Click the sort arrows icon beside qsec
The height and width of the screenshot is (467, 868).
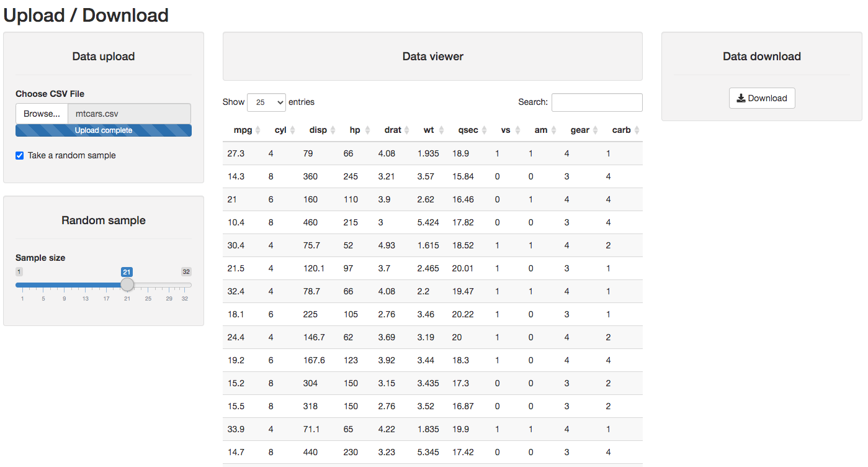485,130
